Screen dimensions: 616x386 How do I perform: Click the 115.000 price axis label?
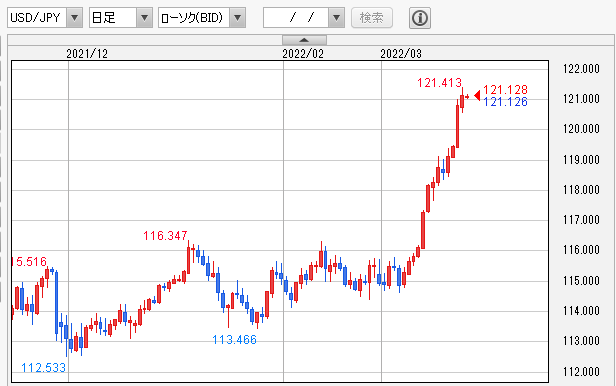tap(581, 281)
